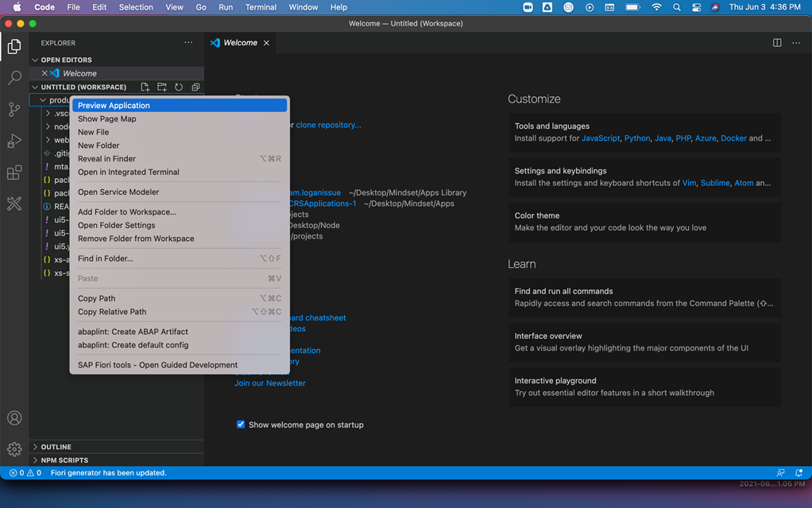Click the Join our Newsletter link

click(x=270, y=383)
